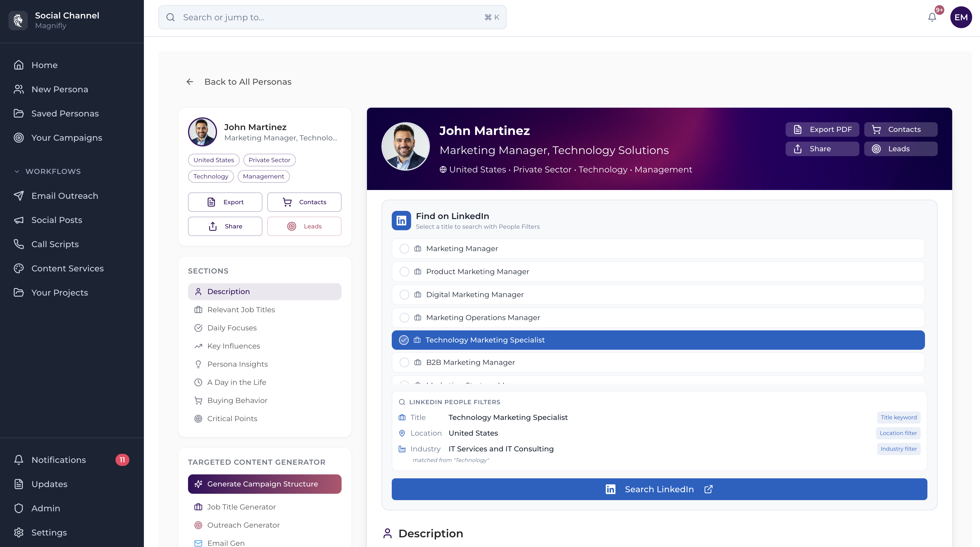
Task: Open the Social Channel lion logo
Action: pos(18,20)
